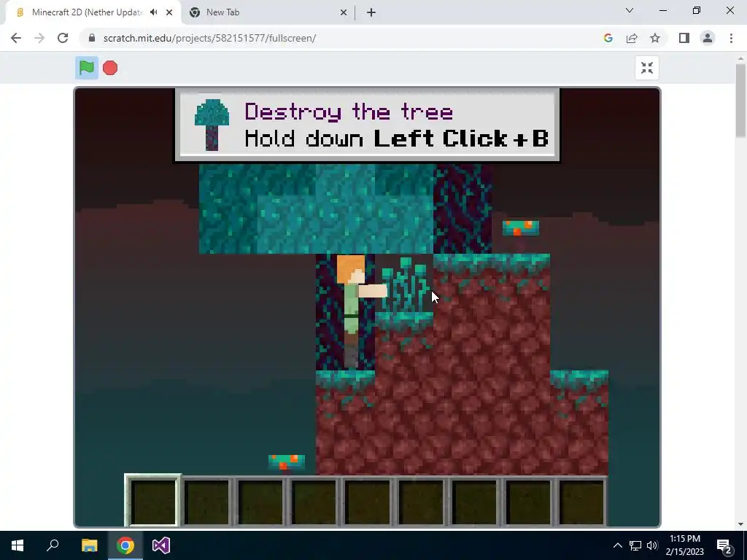The image size is (747, 560).
Task: Share this page using the share icon
Action: tap(632, 38)
